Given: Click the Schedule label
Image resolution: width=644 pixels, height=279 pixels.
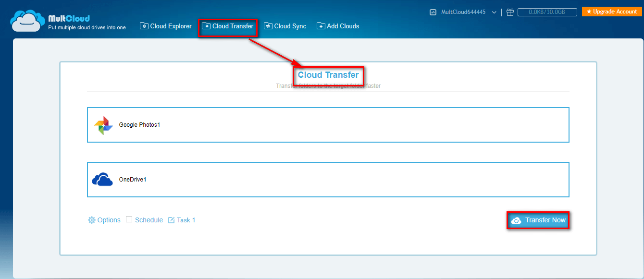Looking at the screenshot, I should [149, 220].
